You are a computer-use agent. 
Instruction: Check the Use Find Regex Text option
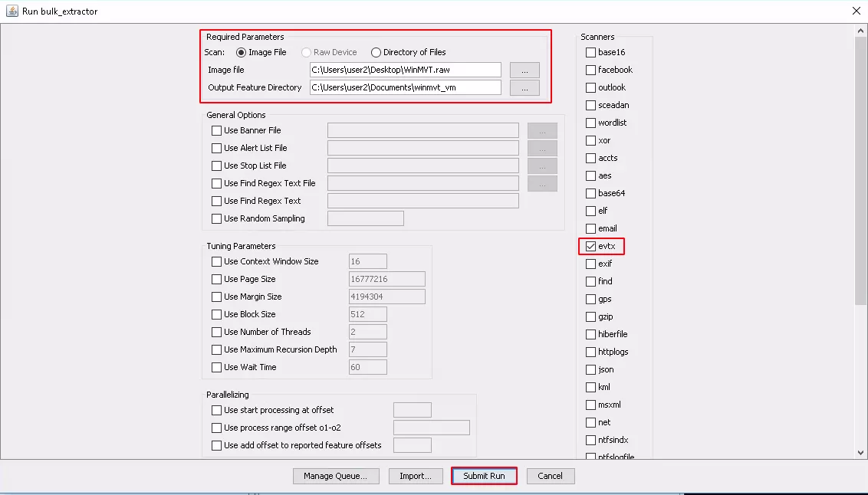(x=216, y=201)
